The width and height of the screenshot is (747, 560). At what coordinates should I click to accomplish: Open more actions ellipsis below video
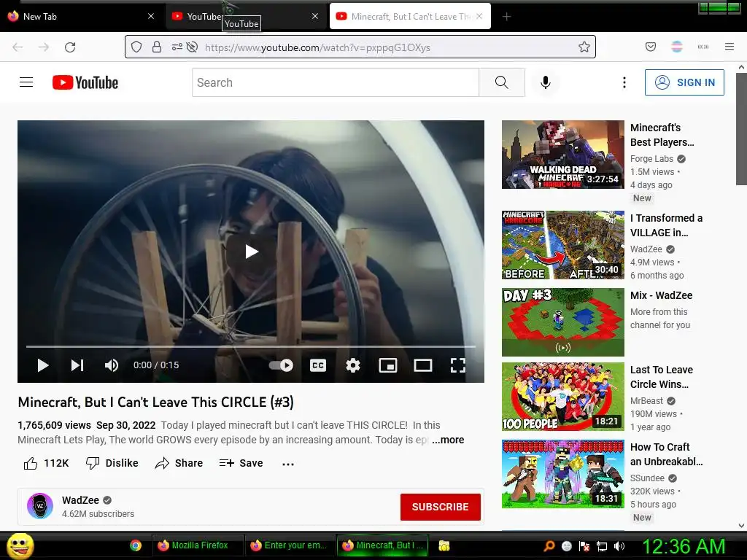pos(287,464)
